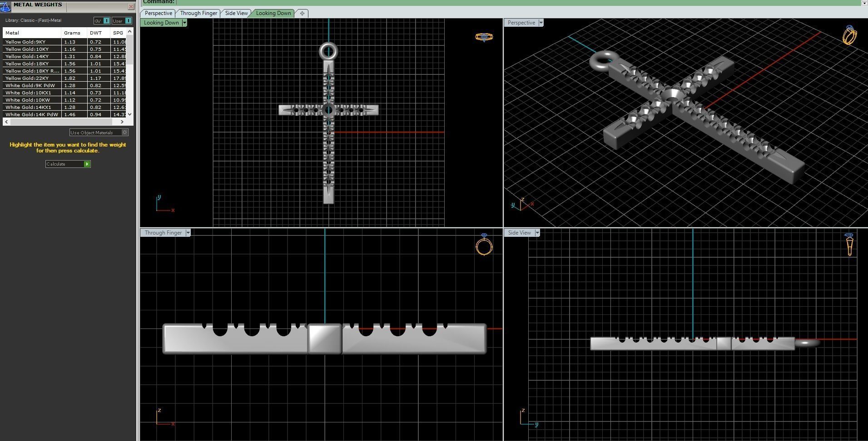Click the Calculate button
Viewport: 868px width, 441px height.
tap(68, 164)
